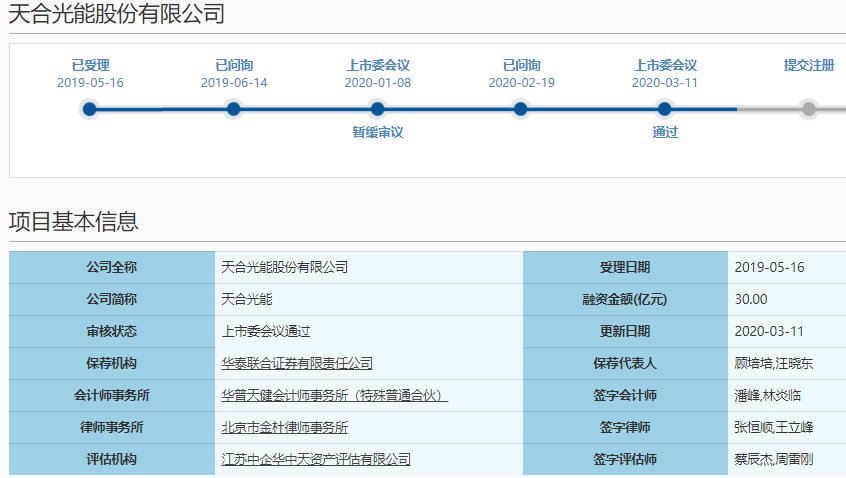
Task: Click the 已受理 timeline dot for 2019-05-16
Action: coord(90,109)
